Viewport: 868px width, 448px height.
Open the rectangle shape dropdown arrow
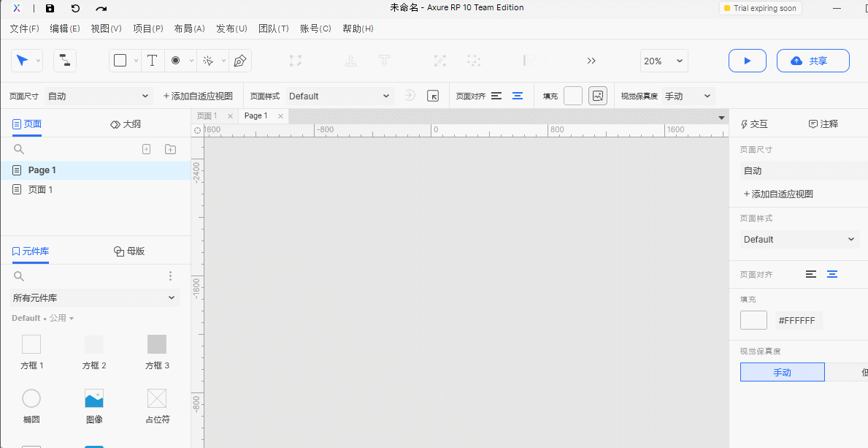[137, 61]
